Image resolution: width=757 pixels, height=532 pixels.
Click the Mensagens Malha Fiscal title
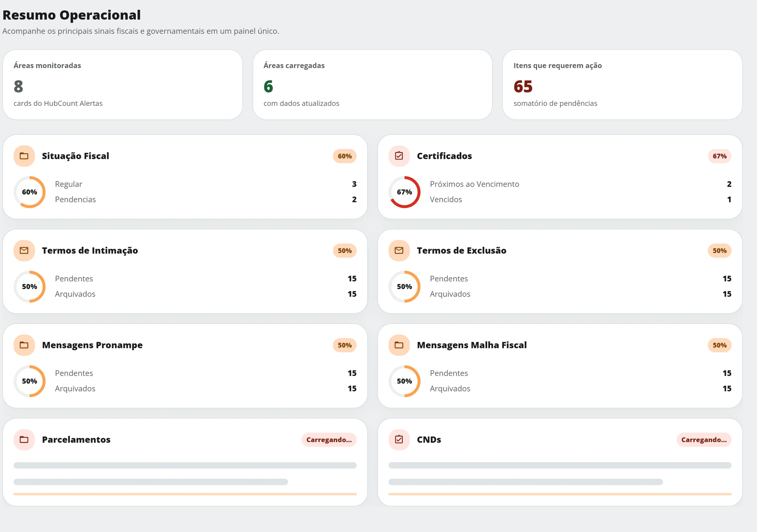(x=472, y=345)
